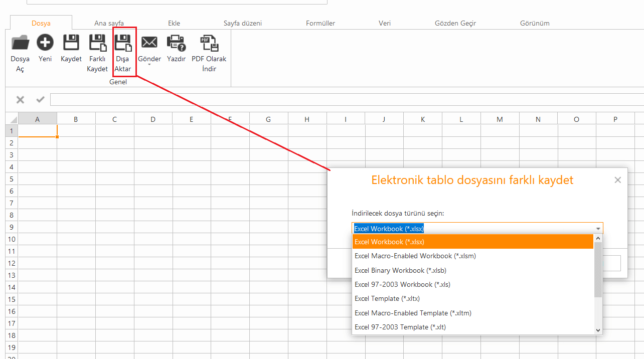Click the select-all corner of the grid
The width and height of the screenshot is (644, 359).
(x=12, y=119)
